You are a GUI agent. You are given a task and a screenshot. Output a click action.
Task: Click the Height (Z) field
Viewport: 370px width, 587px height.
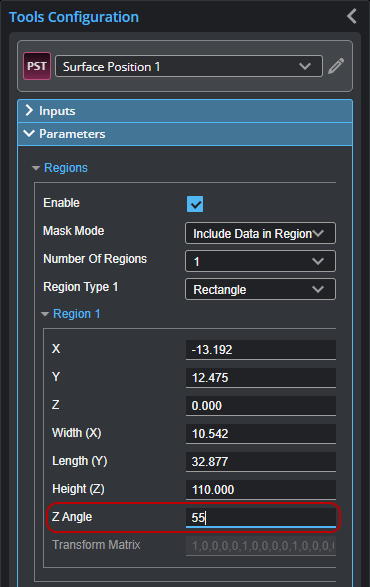tap(261, 490)
